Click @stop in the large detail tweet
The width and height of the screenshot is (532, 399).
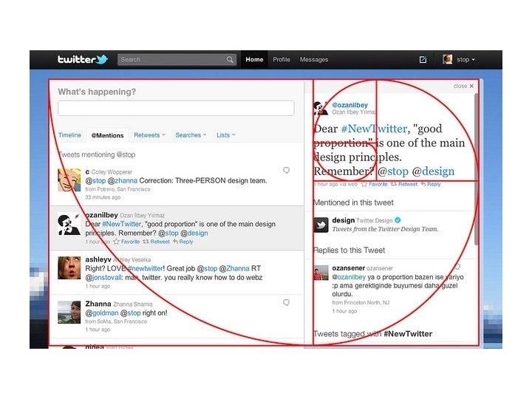click(x=393, y=171)
